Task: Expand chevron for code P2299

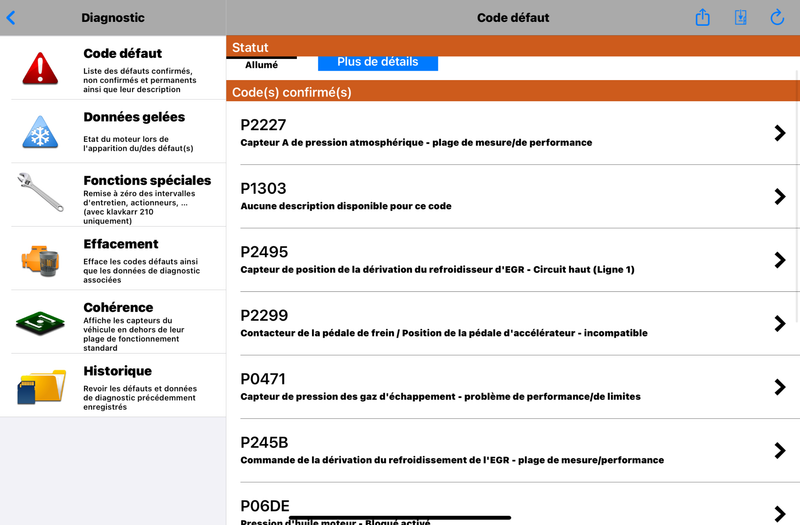Action: [779, 323]
